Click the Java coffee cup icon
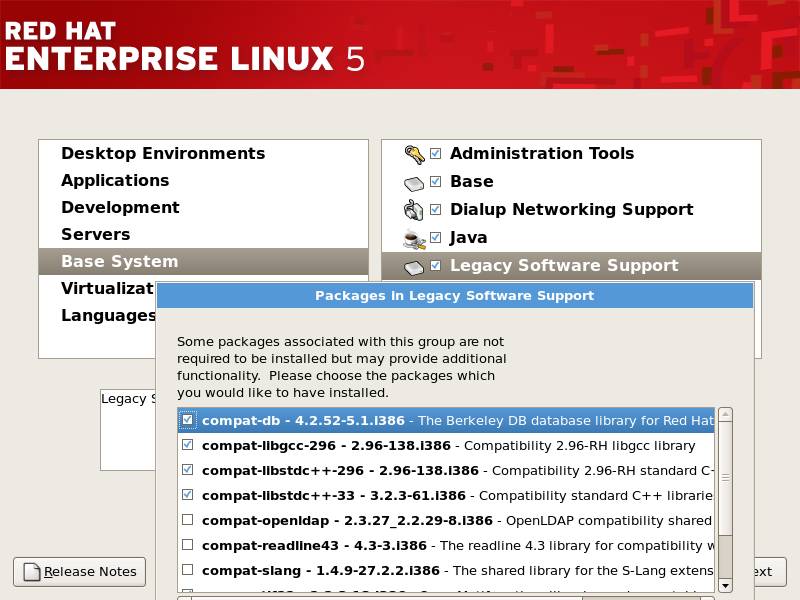The width and height of the screenshot is (800, 600). (x=414, y=239)
